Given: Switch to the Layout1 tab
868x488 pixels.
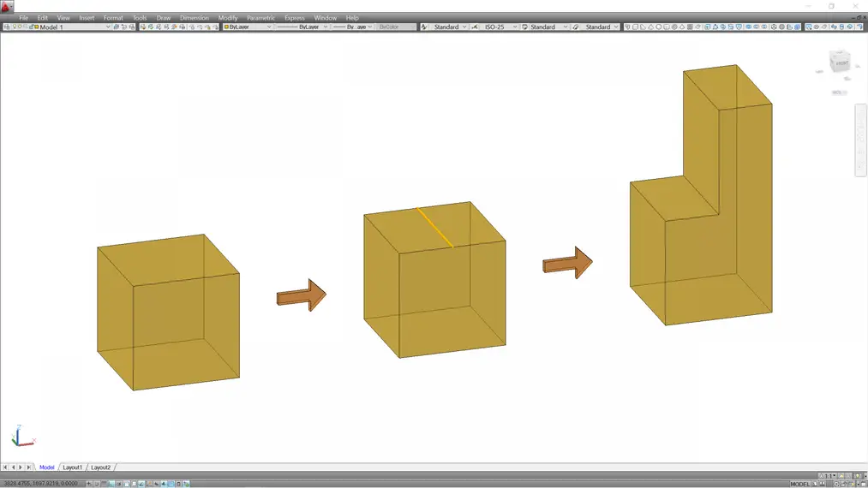Looking at the screenshot, I should point(72,467).
